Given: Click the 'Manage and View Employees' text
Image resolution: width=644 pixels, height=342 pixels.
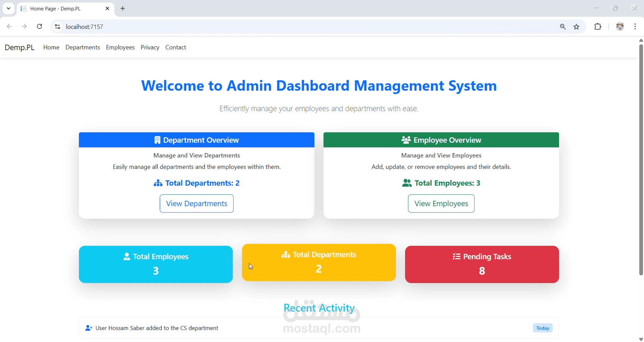Looking at the screenshot, I should 441,155.
